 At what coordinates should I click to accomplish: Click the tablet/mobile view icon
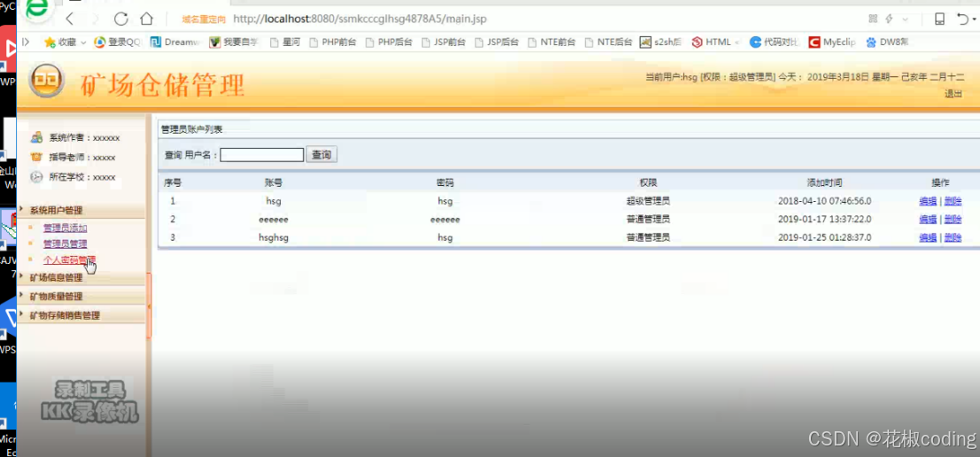(939, 19)
